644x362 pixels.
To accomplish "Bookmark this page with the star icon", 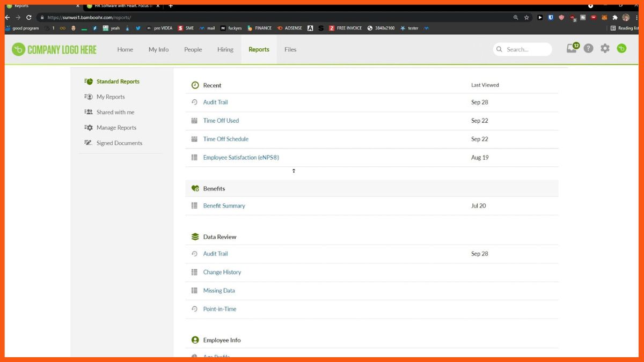I will [x=526, y=17].
